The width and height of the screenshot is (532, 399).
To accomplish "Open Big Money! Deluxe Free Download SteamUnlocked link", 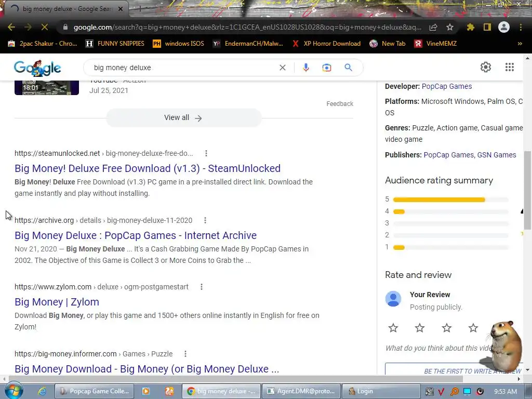I will click(148, 168).
